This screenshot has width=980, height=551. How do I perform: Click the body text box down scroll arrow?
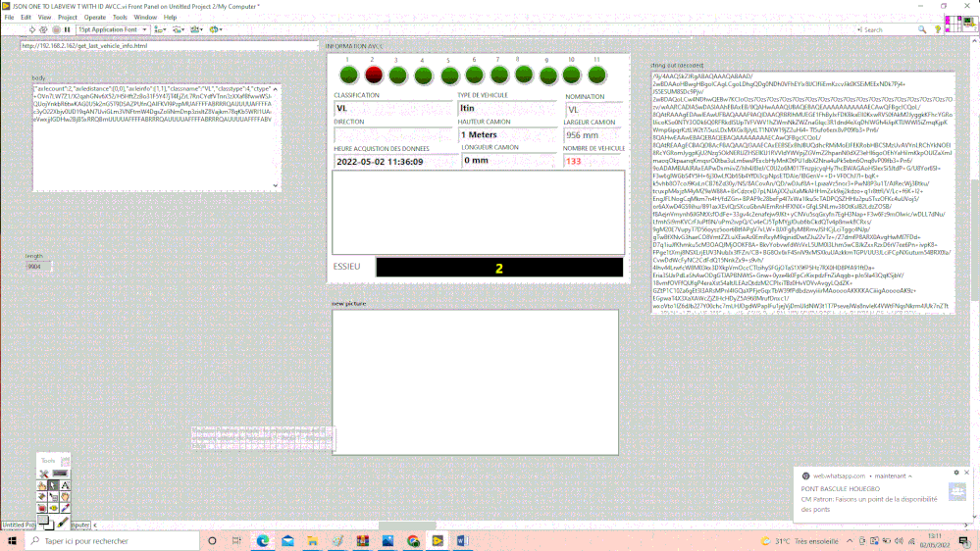click(276, 185)
